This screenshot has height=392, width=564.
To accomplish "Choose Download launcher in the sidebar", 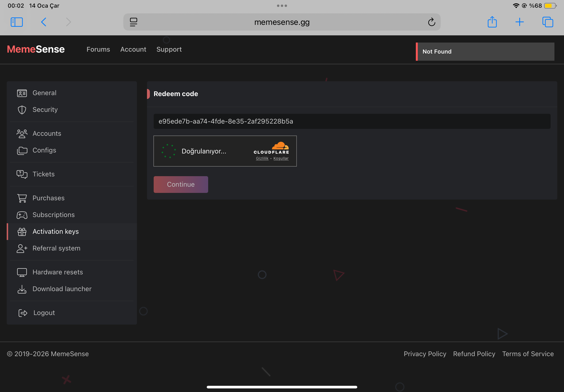I will pyautogui.click(x=72, y=289).
